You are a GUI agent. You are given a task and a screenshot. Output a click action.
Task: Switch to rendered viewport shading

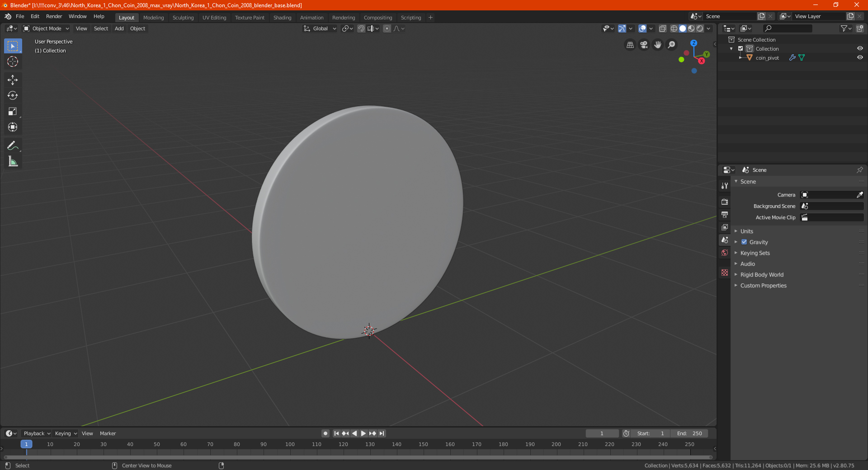[700, 28]
